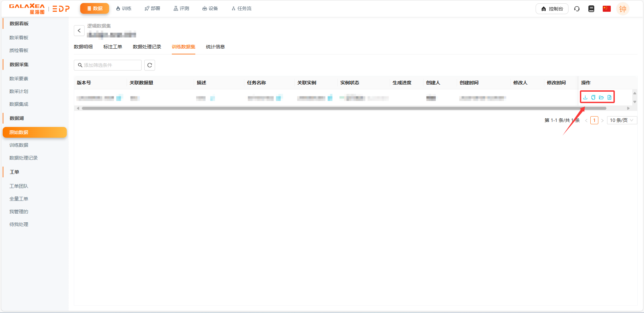Open customer support via the headset icon
This screenshot has height=313, width=644.
click(577, 9)
